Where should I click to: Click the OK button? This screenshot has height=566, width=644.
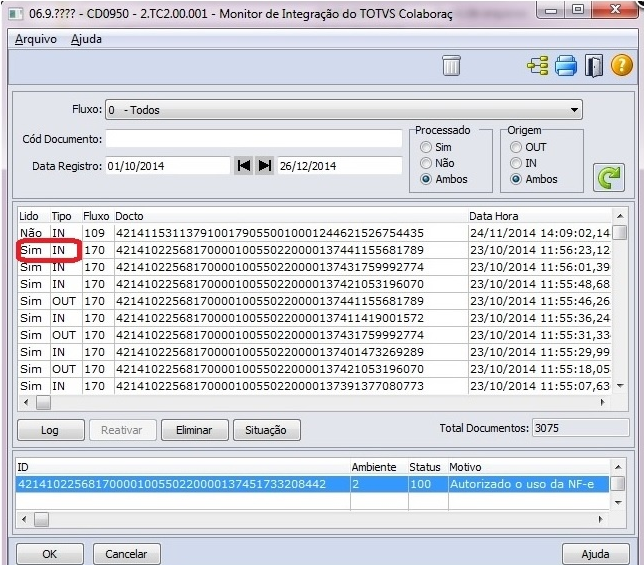coord(50,554)
